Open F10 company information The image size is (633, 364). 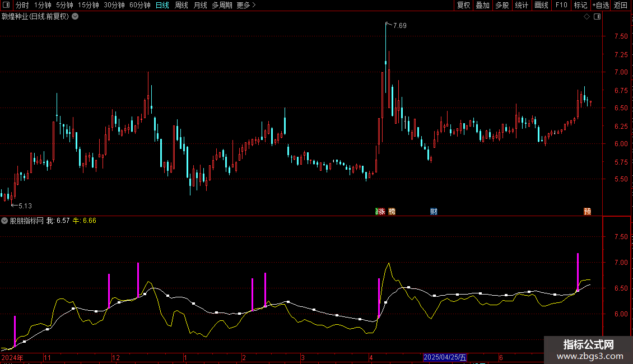tap(561, 5)
